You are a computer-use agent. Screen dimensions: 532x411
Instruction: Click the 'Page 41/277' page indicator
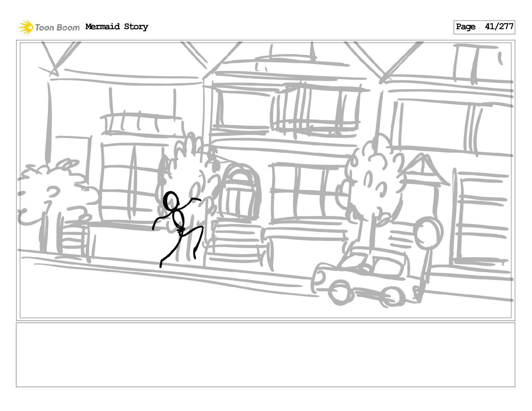pyautogui.click(x=484, y=27)
